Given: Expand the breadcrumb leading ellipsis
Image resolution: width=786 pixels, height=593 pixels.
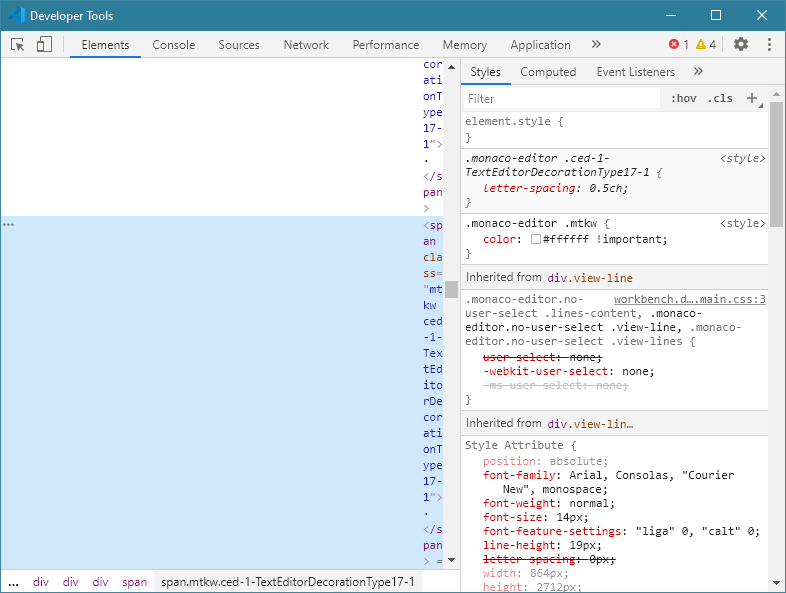Looking at the screenshot, I should point(14,582).
